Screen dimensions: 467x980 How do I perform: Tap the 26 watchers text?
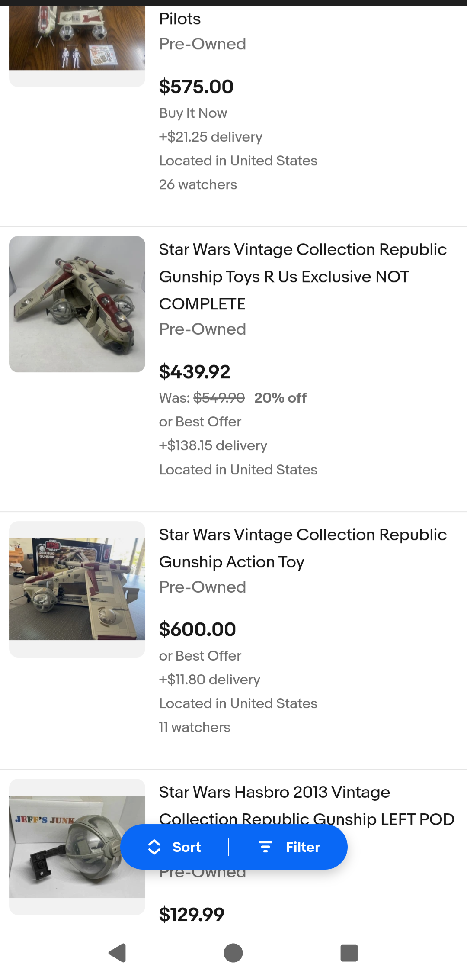(198, 184)
